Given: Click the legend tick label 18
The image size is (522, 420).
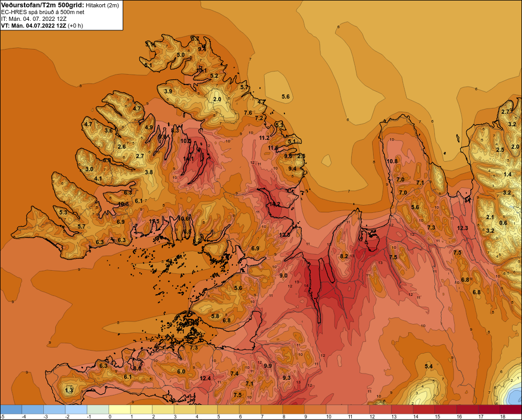Looking at the screenshot, I should [x=503, y=417].
